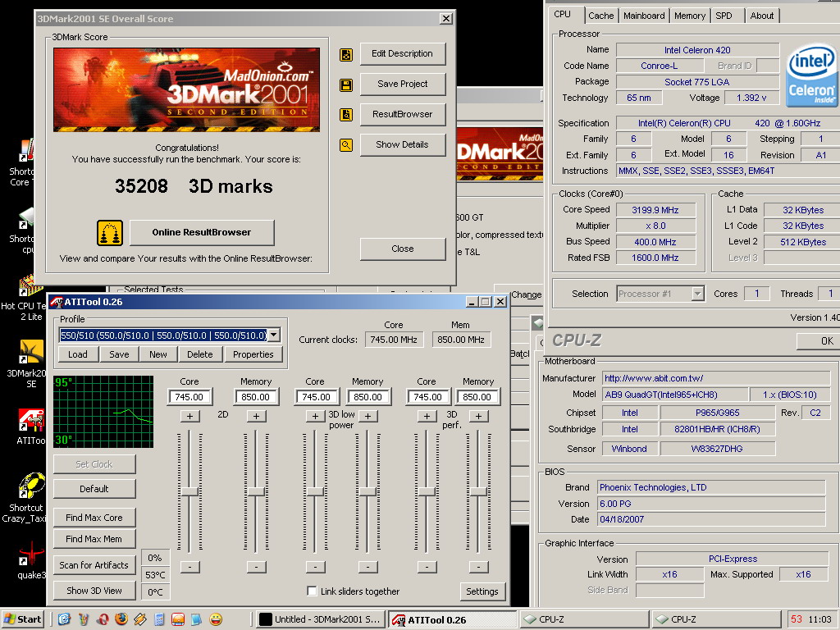Click the floppy icon beside Save Project
Screen dimensions: 840x630
coord(346,84)
